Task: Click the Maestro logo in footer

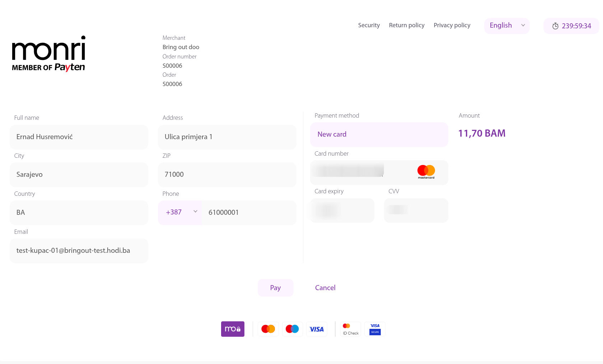Action: (x=292, y=329)
